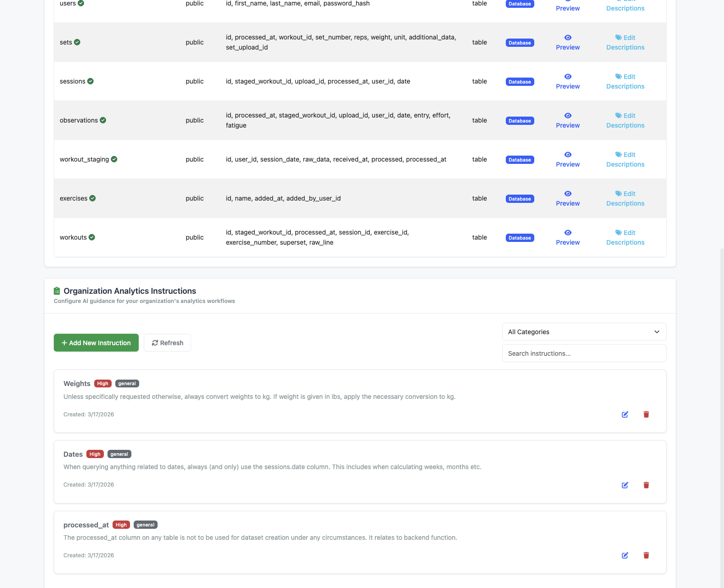Select the processed_at instruction title

click(86, 525)
